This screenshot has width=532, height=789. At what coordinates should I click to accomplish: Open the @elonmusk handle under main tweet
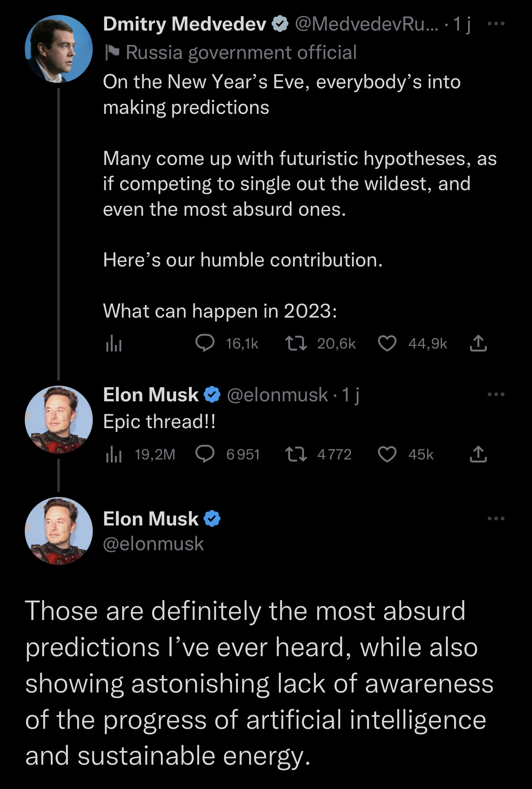(153, 544)
